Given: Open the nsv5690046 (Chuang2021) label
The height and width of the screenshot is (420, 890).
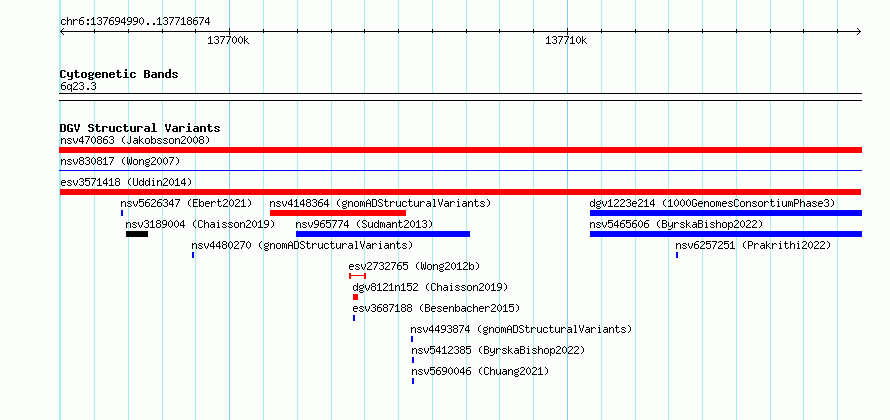Looking at the screenshot, I should [480, 371].
